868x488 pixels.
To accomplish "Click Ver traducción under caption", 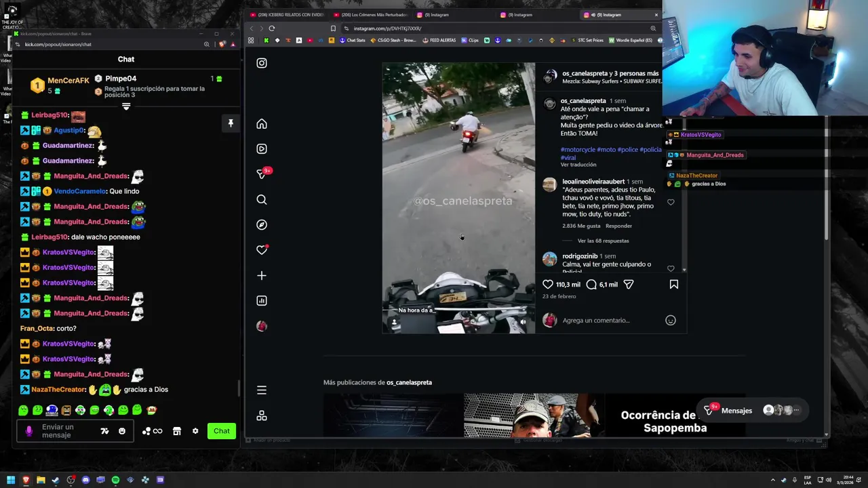I will 578,165.
